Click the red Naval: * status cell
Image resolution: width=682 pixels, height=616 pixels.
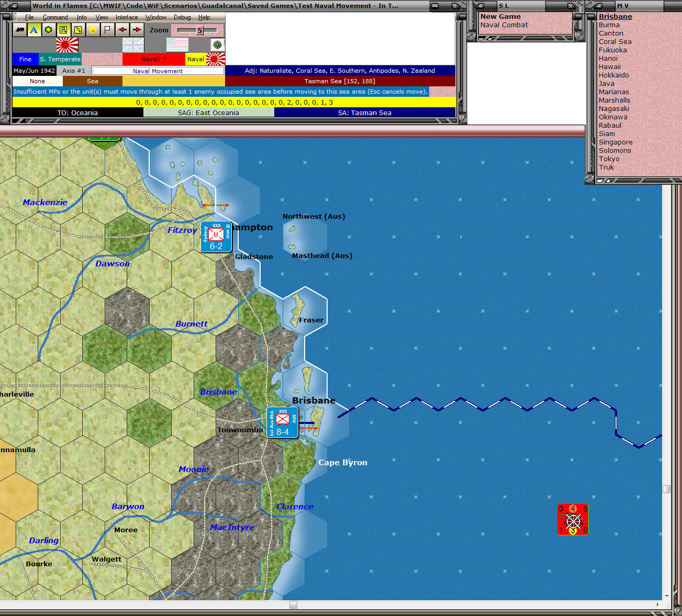(x=154, y=59)
